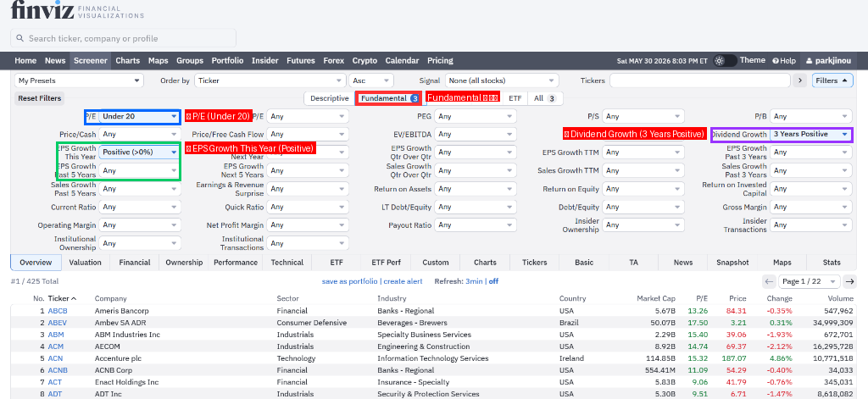This screenshot has height=399, width=868.
Task: Open Help from the question mark icon
Action: 784,61
